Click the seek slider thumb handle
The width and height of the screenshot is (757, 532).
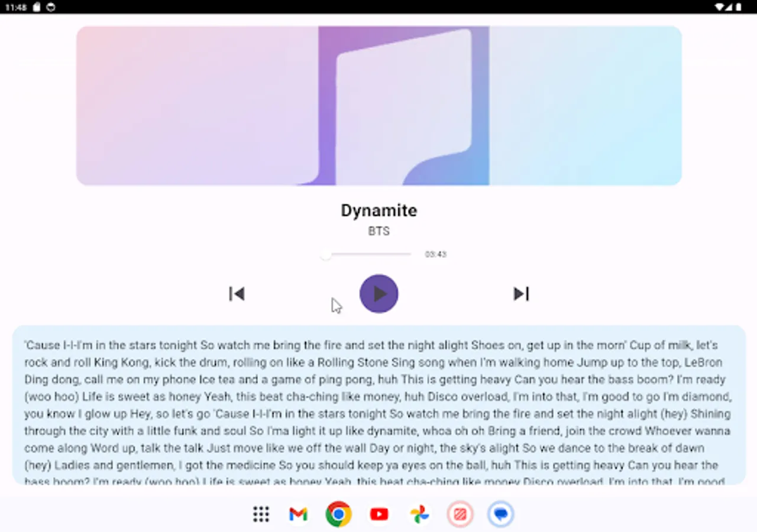point(326,255)
